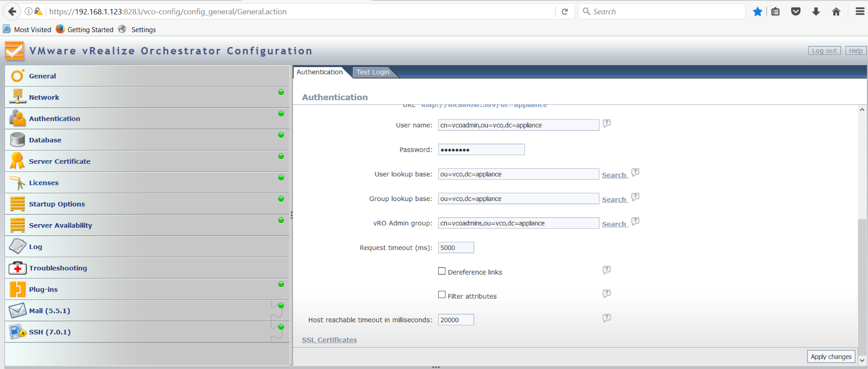Click the Plug-ins puzzle icon
Viewport: 868px width, 369px height.
pos(17,289)
